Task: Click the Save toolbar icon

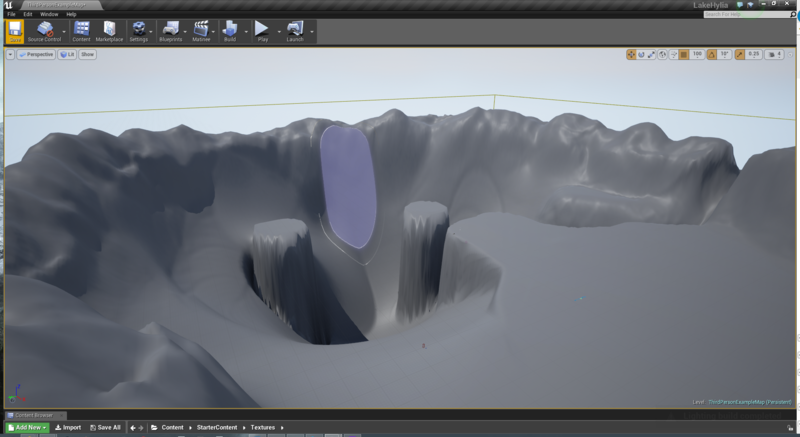Action: 15,30
